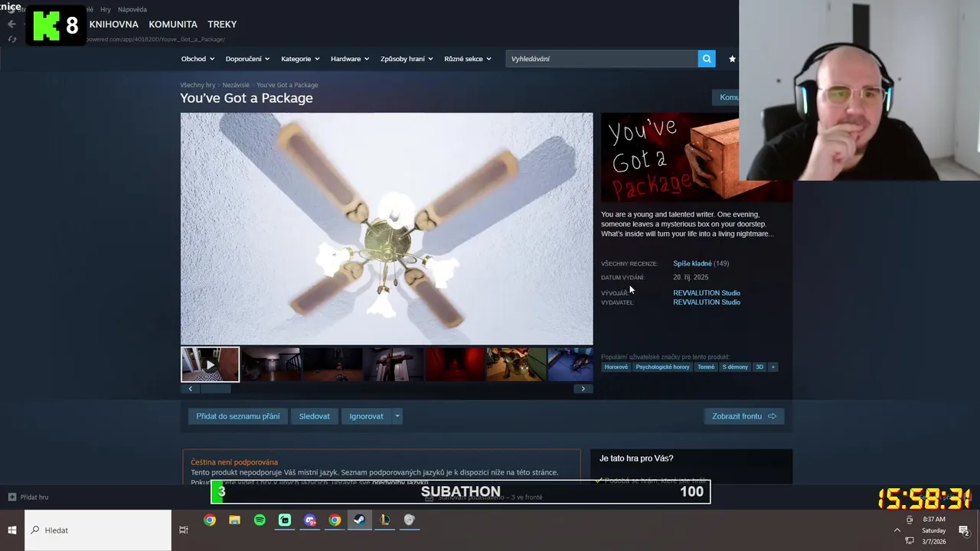The image size is (980, 551).
Task: Click the 3D tag
Action: [x=759, y=367]
